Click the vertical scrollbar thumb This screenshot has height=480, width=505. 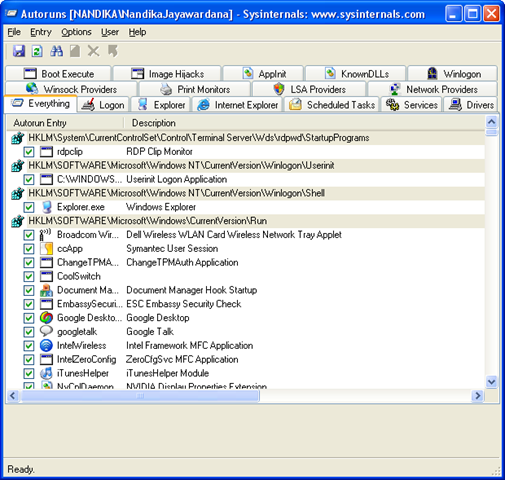(x=492, y=132)
